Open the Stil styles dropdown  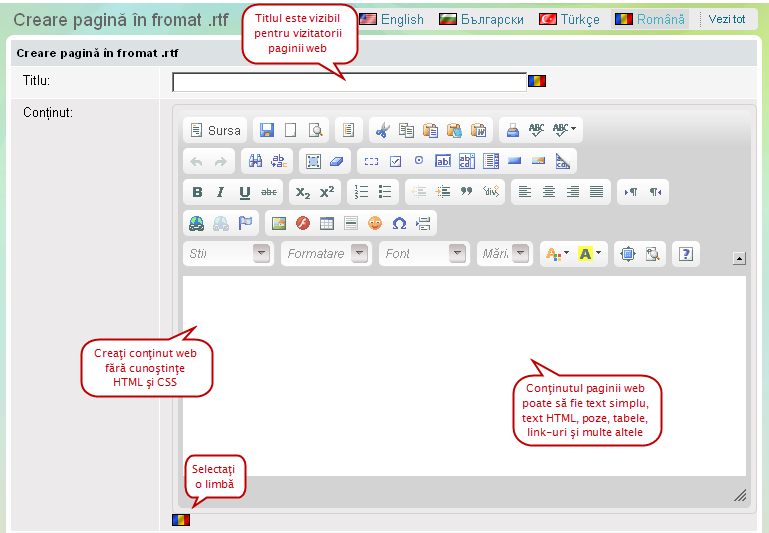(228, 254)
